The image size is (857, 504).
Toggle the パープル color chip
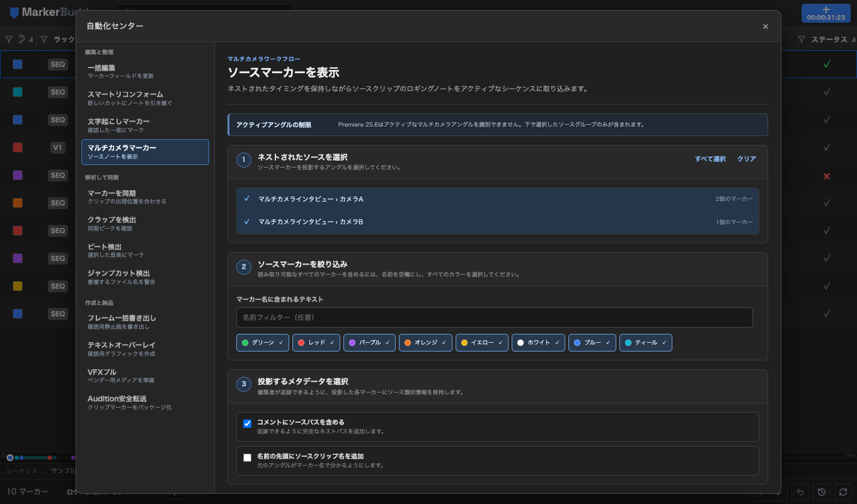coord(369,343)
